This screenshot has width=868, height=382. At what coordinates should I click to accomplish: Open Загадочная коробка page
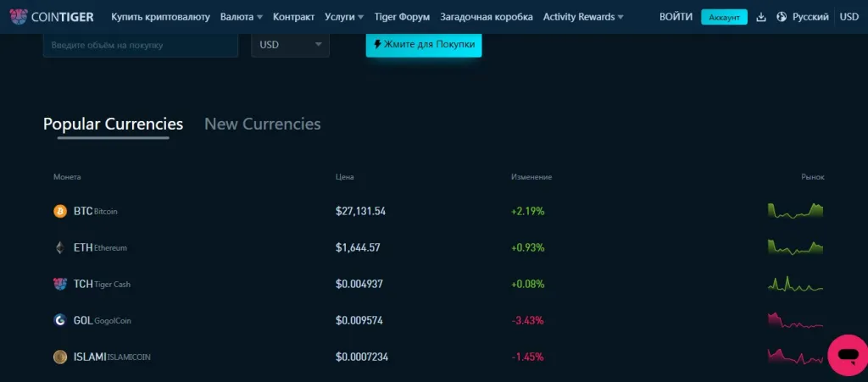pos(487,17)
